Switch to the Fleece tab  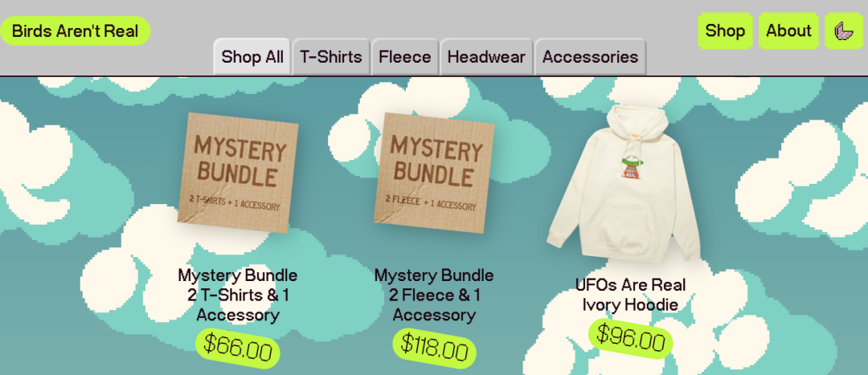point(404,56)
